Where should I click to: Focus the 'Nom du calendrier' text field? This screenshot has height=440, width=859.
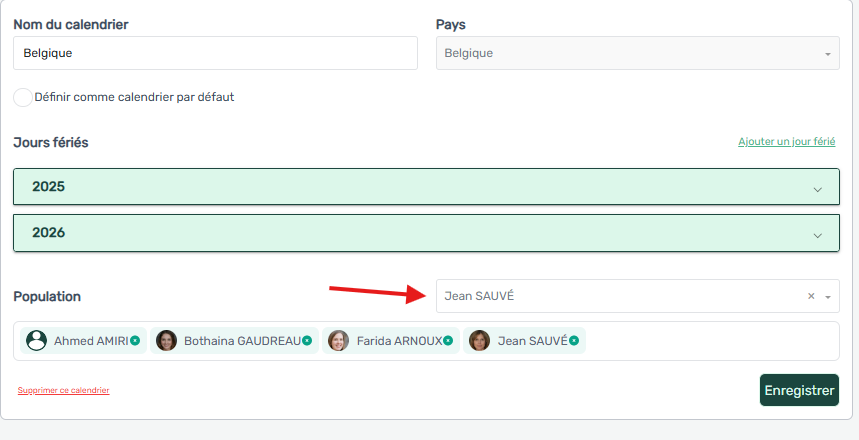pos(215,53)
